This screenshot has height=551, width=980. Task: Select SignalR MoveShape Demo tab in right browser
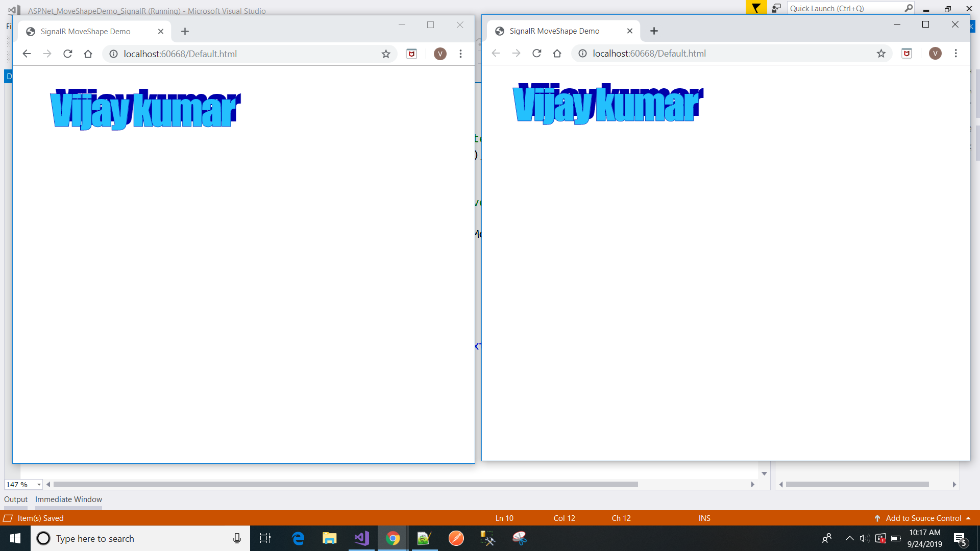pos(563,31)
